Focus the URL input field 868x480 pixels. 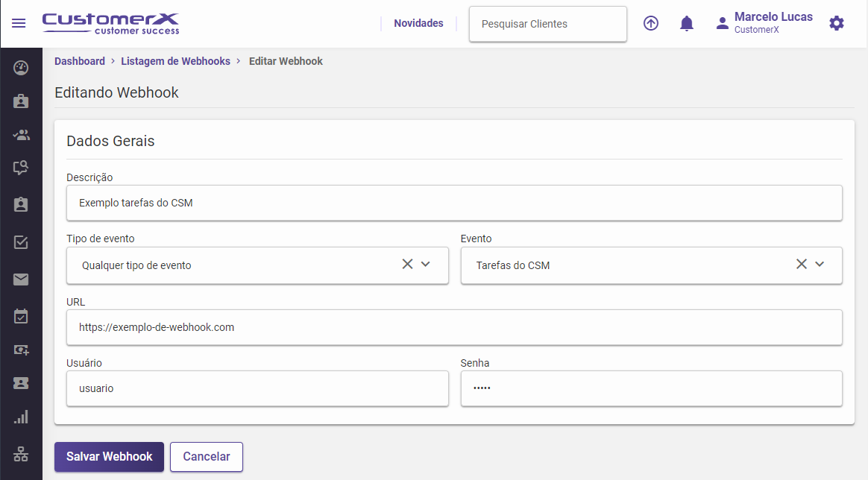tap(454, 327)
